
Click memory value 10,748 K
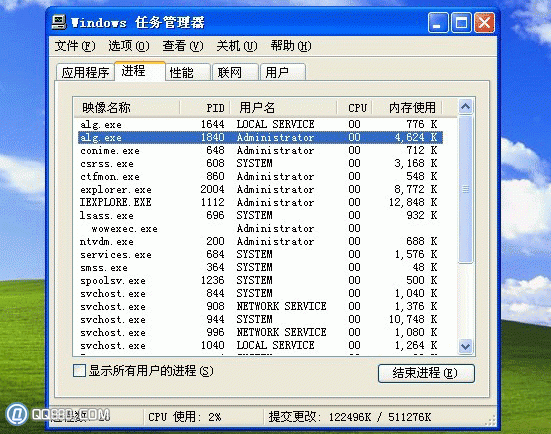point(413,319)
